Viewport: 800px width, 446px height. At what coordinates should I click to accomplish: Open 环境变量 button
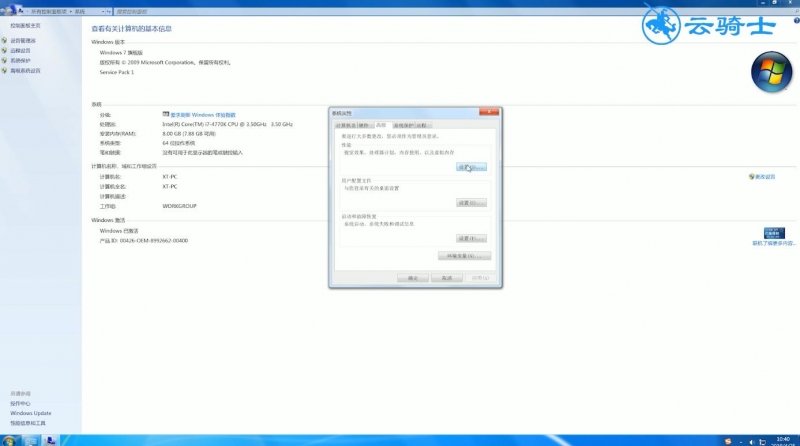tap(464, 256)
